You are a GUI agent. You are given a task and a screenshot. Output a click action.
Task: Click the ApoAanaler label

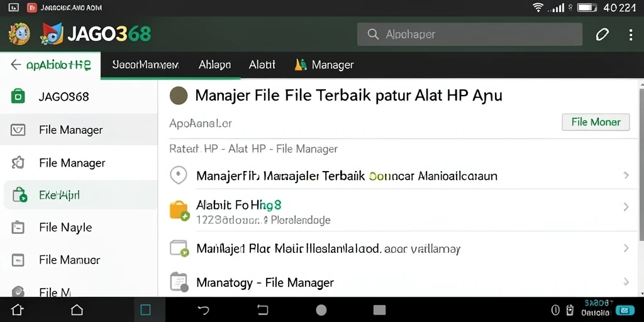click(201, 123)
